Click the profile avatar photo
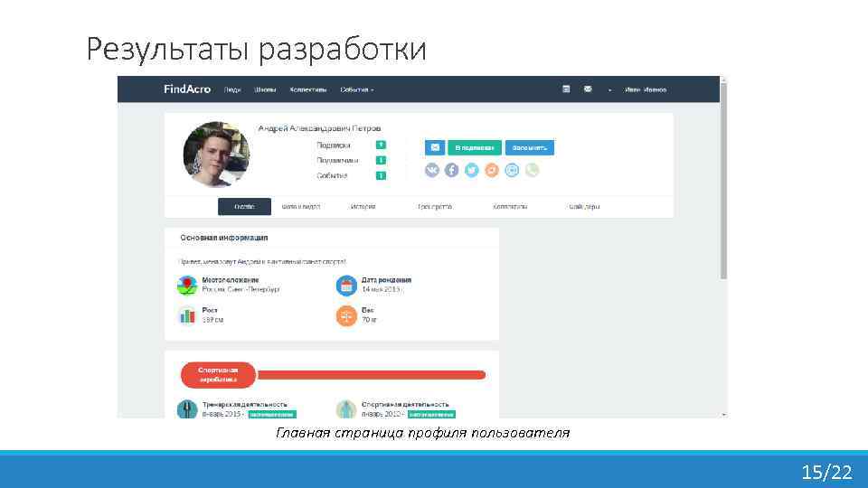The height and width of the screenshot is (488, 868). tap(216, 155)
